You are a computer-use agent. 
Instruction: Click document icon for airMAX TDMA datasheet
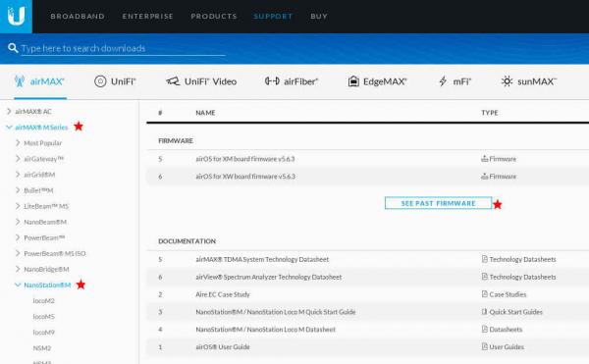click(485, 259)
